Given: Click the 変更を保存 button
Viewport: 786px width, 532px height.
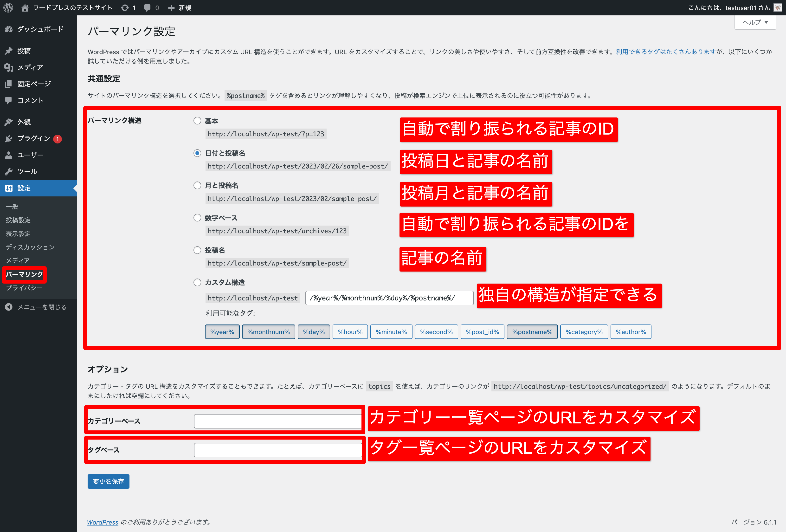Looking at the screenshot, I should (109, 481).
